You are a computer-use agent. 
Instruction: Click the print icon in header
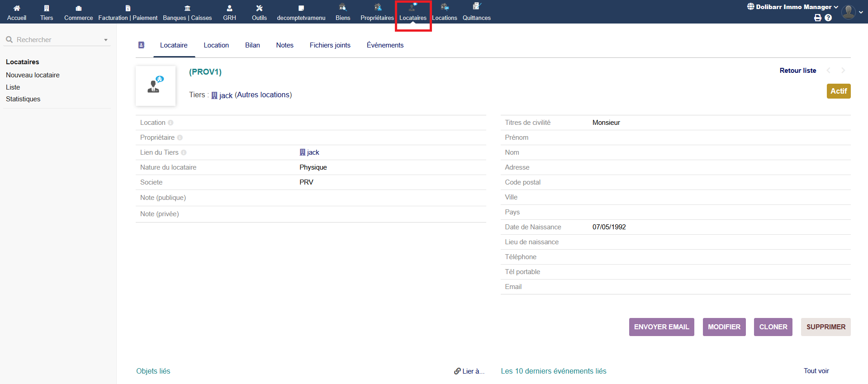coord(817,18)
